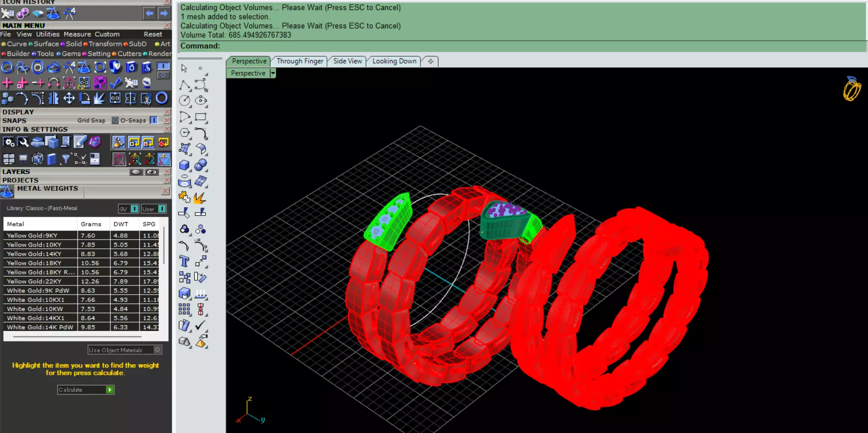Click the blue torus ring icon at toolbar row end
This screenshot has height=433, width=868.
[x=161, y=98]
